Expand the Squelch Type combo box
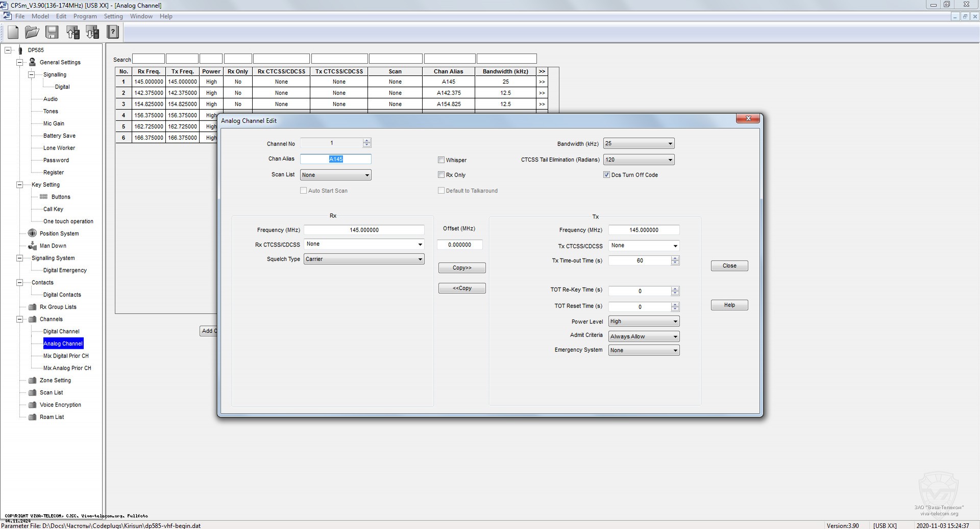 pyautogui.click(x=364, y=259)
